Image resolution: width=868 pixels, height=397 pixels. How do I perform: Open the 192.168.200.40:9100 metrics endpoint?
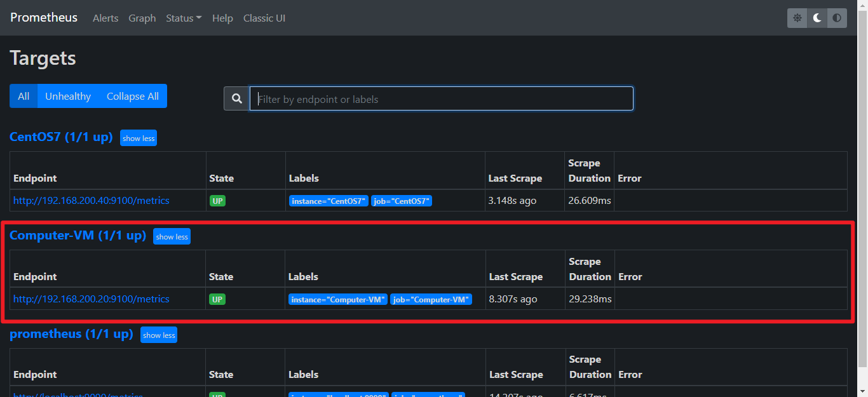pyautogui.click(x=92, y=200)
